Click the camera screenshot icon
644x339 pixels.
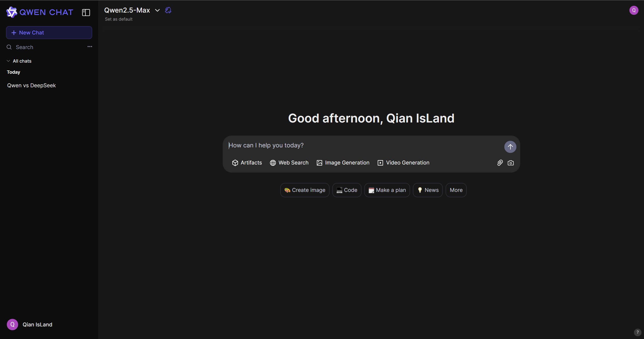(x=511, y=163)
